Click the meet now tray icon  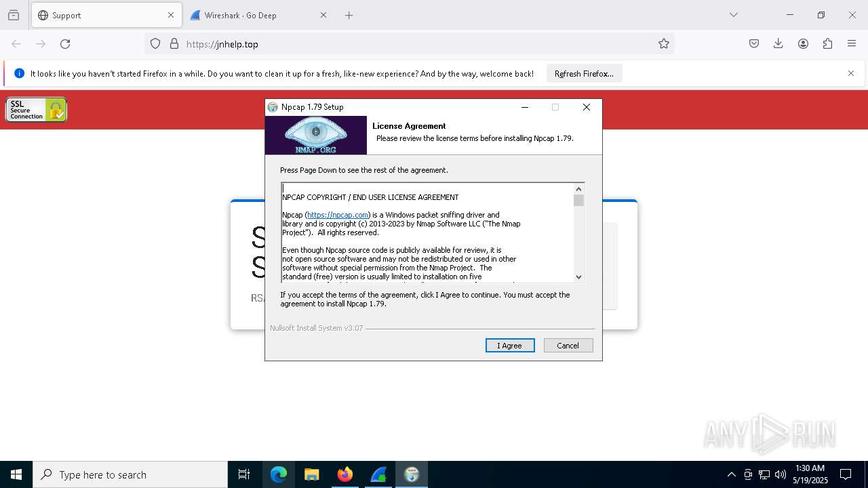pyautogui.click(x=748, y=474)
